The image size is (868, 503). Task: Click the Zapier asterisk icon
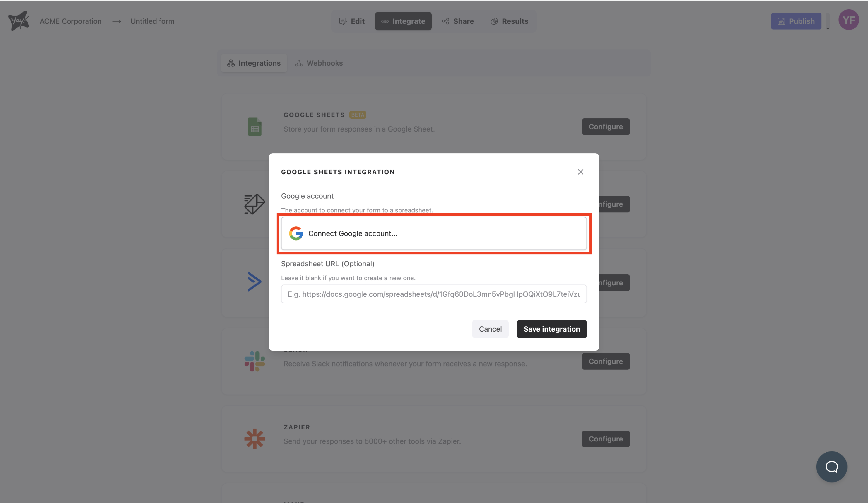tap(254, 438)
